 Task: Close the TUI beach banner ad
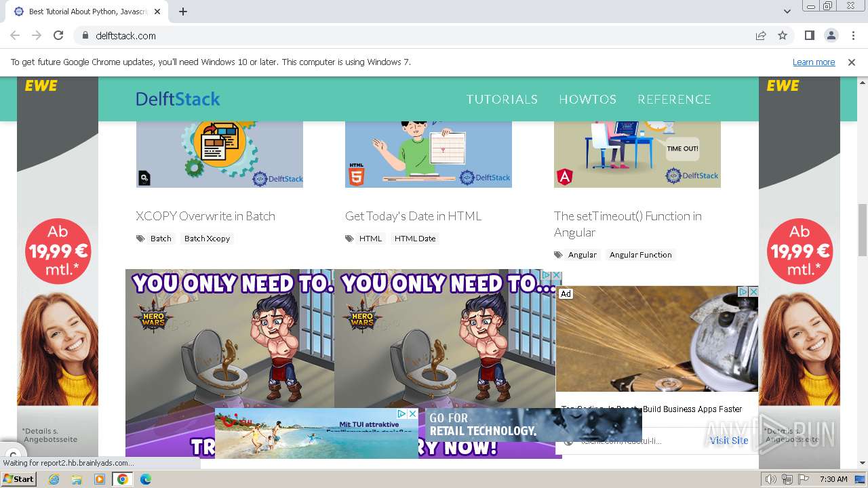(412, 413)
